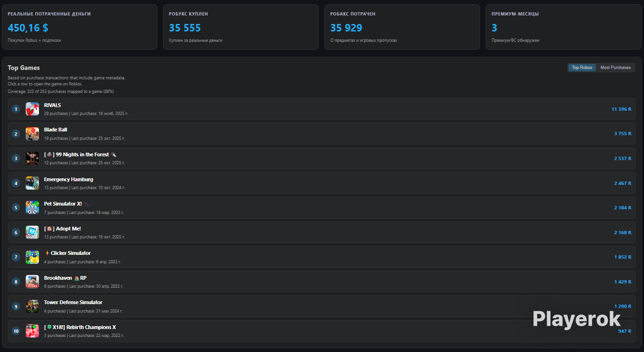Click the '12 purchases' details line
The height and width of the screenshot is (352, 644).
(x=84, y=163)
